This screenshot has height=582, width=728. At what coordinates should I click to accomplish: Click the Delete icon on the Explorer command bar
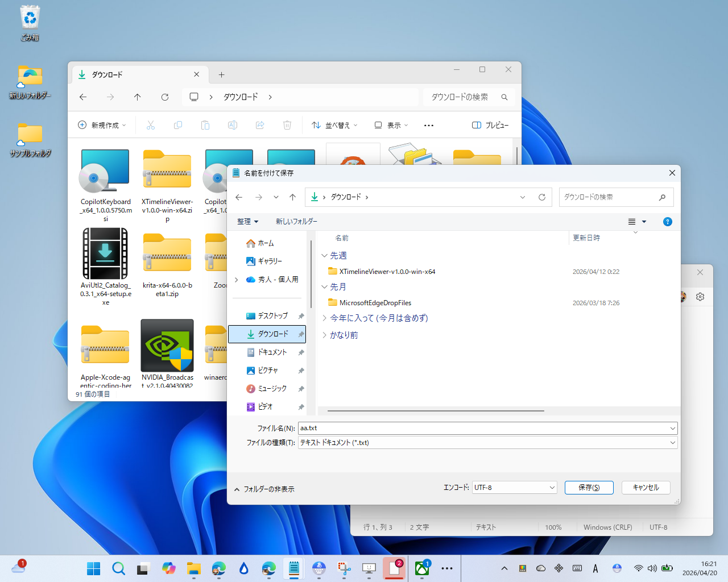point(287,125)
